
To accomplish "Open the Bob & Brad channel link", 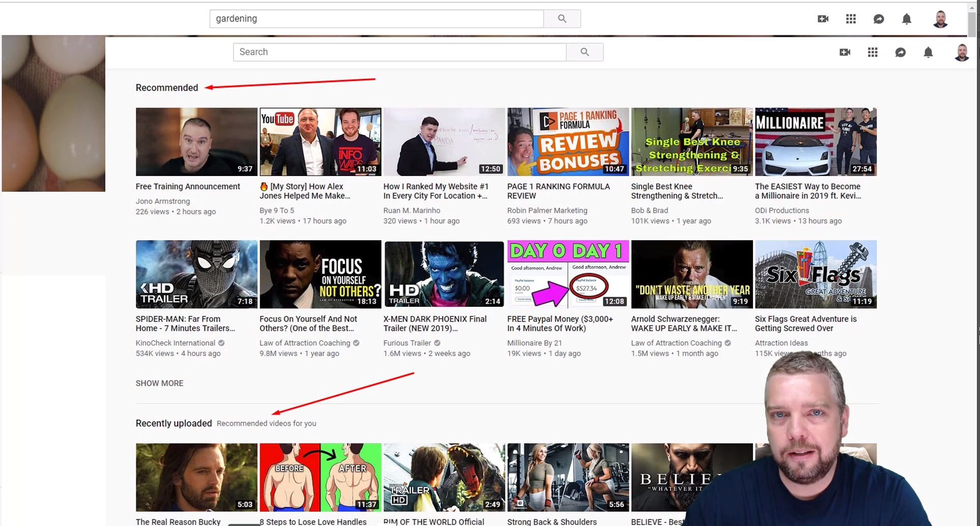I will click(649, 211).
